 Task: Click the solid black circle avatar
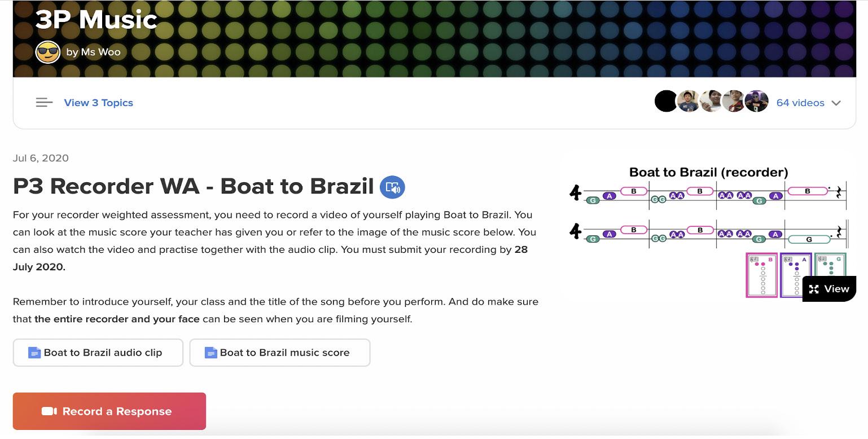[665, 102]
